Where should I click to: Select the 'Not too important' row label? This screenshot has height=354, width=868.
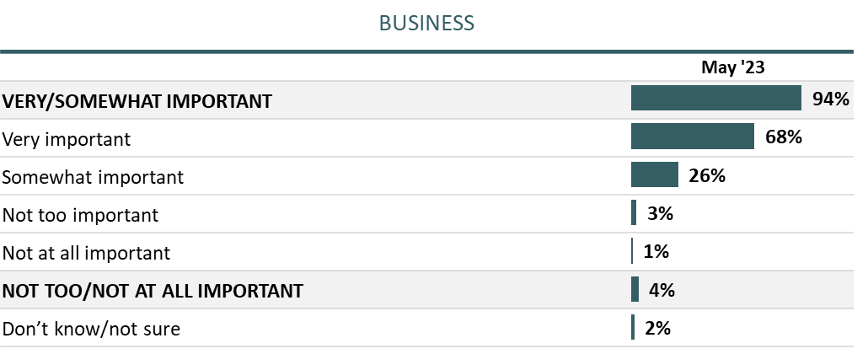pyautogui.click(x=80, y=215)
